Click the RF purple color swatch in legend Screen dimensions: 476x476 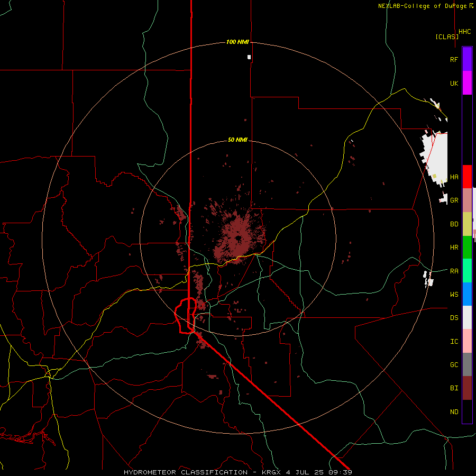pyautogui.click(x=467, y=59)
